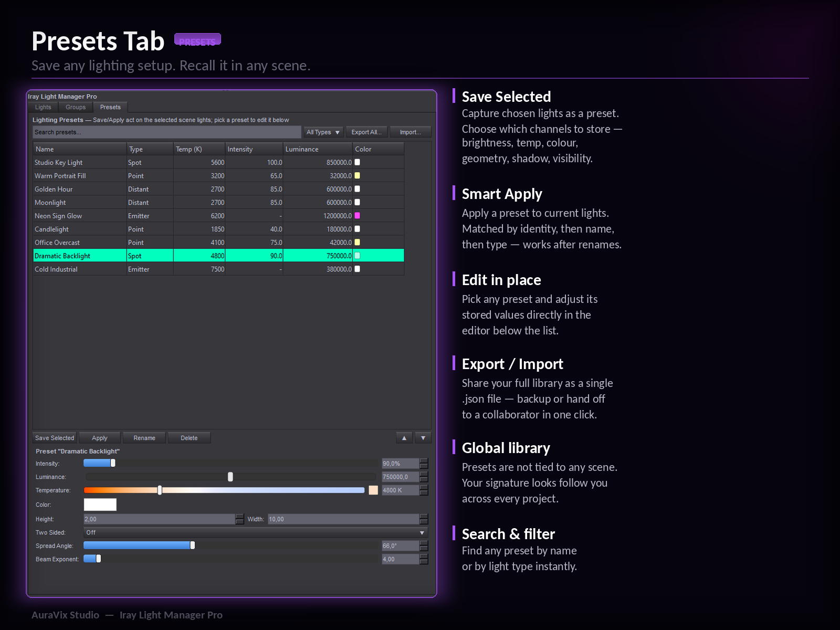Click Warm Portrait Fill yellow color swatch
Image resolution: width=840 pixels, height=630 pixels.
[358, 176]
